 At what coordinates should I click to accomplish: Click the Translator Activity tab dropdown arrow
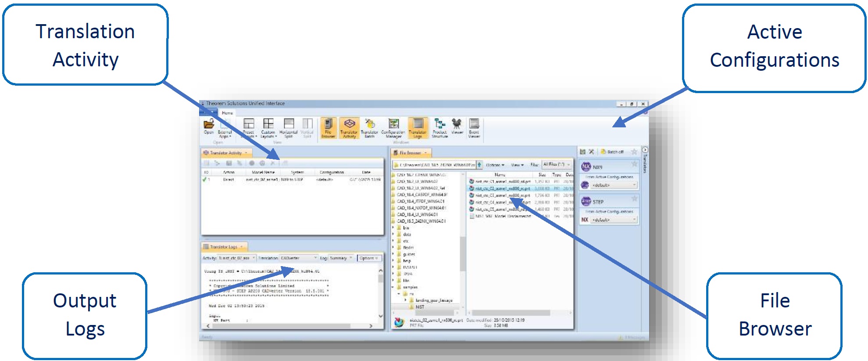246,153
